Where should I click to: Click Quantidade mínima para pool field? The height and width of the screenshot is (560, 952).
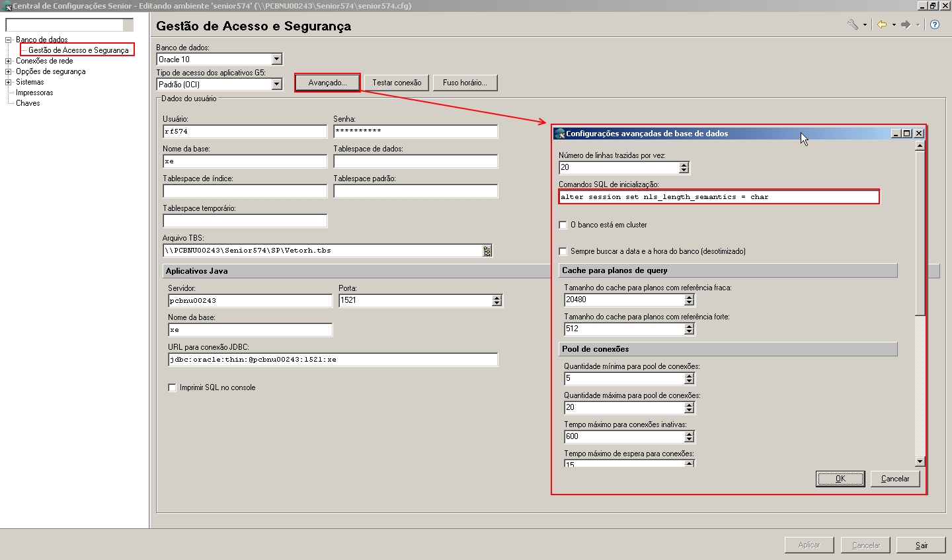624,379
